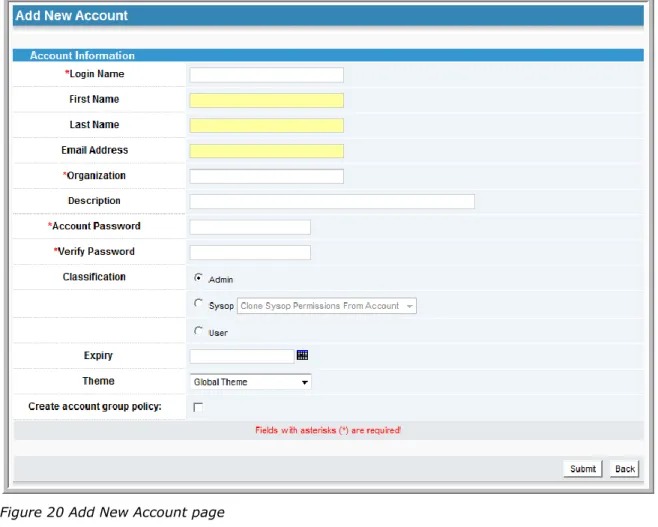658x527 pixels.
Task: Select the Sysop classification radio button
Action: pyautogui.click(x=198, y=303)
